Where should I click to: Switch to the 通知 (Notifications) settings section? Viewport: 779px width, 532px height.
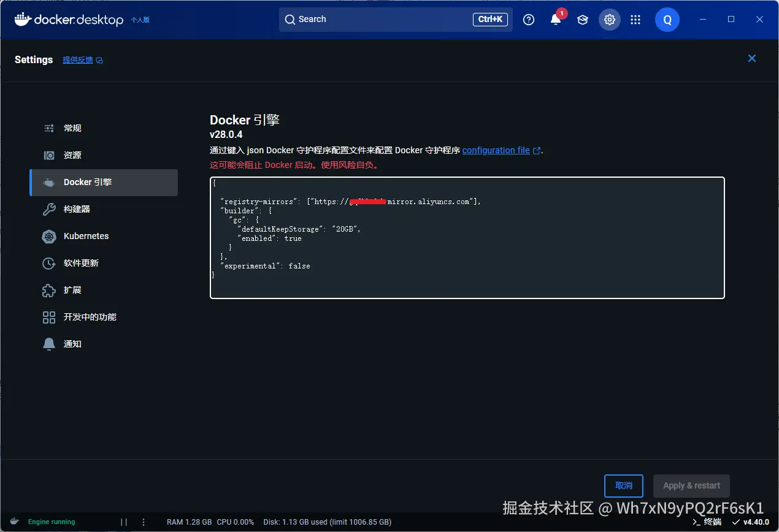48,344
